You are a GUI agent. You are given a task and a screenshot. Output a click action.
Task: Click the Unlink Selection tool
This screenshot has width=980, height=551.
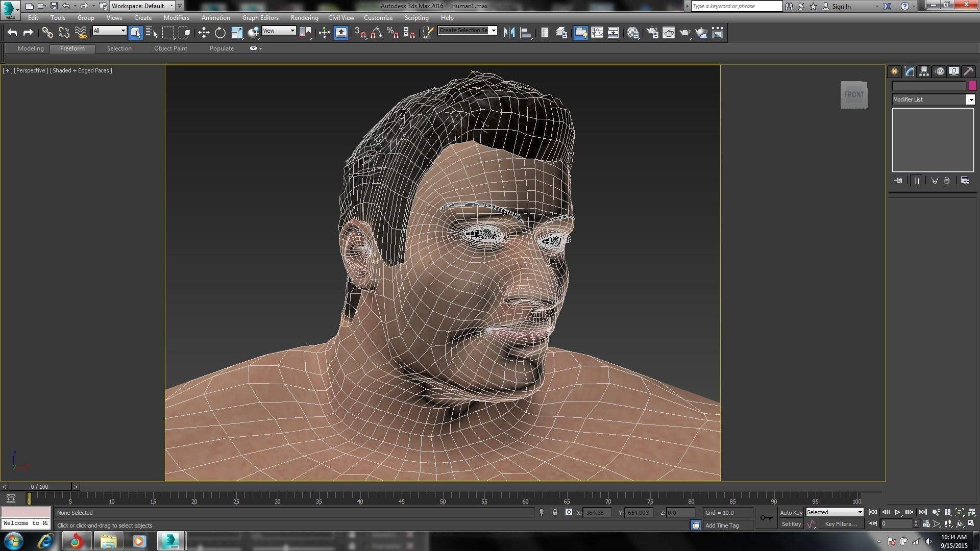(64, 33)
